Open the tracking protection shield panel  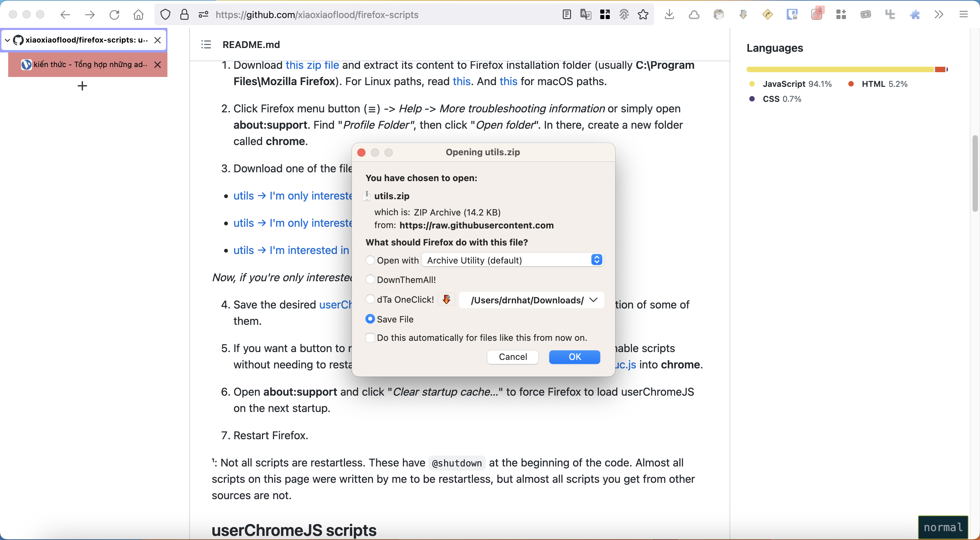(165, 14)
